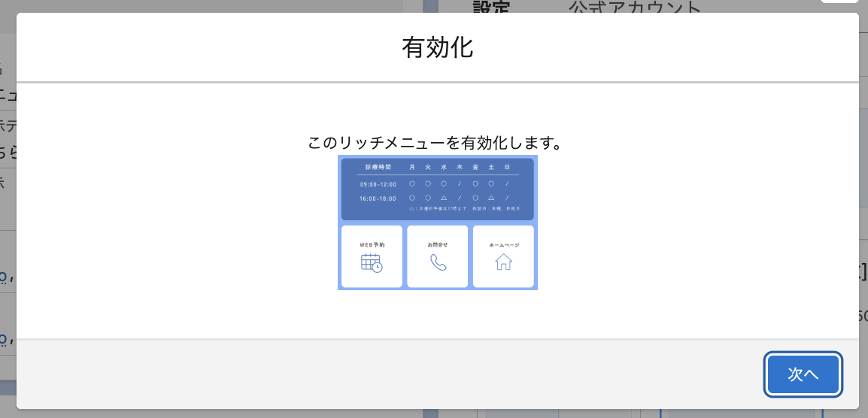
Task: Select the お問合せ text label in preview
Action: point(438,245)
